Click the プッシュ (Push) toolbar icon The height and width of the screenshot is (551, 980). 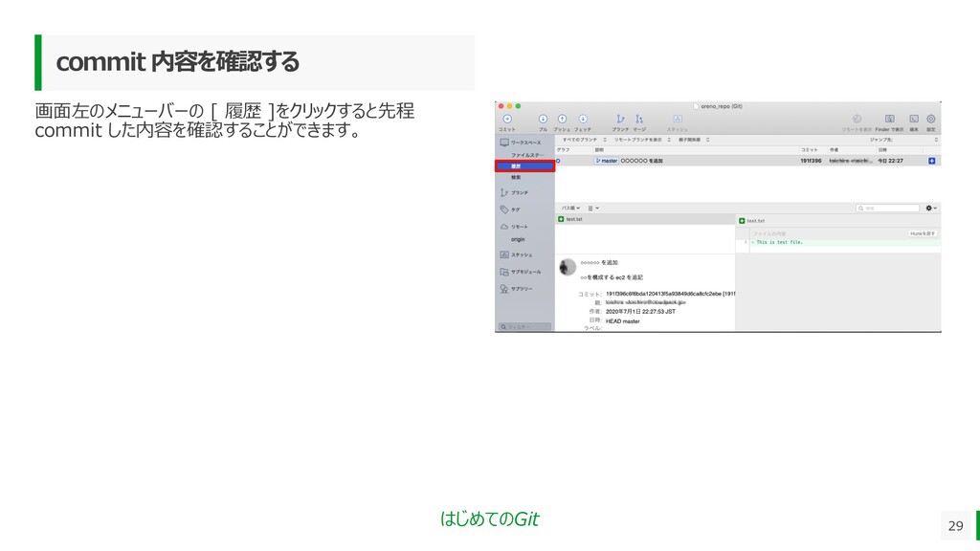pyautogui.click(x=562, y=120)
